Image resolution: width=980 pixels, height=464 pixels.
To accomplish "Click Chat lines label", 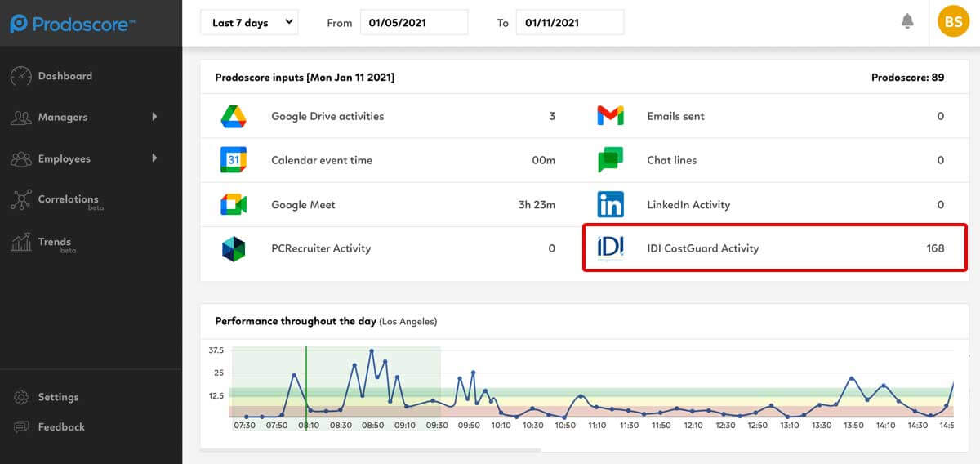I will pos(672,160).
